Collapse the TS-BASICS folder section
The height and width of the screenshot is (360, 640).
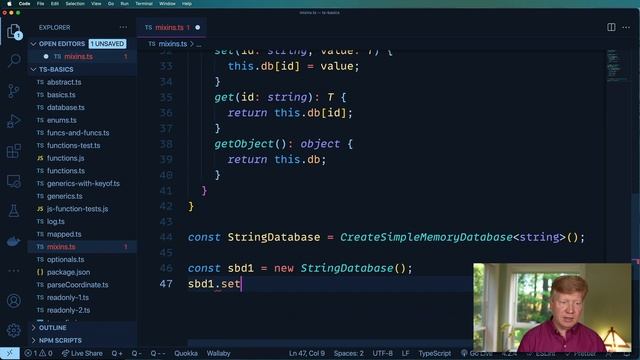52,69
